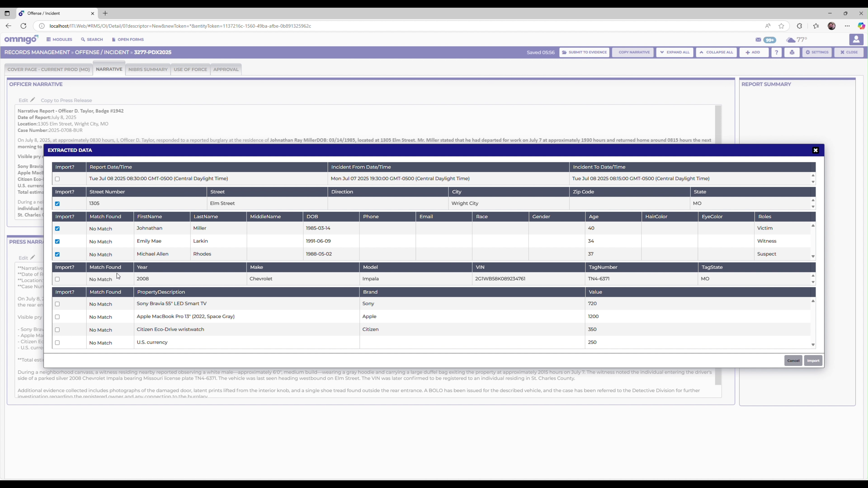Collapse all sections via Collapse All
The width and height of the screenshot is (868, 488).
[716, 52]
